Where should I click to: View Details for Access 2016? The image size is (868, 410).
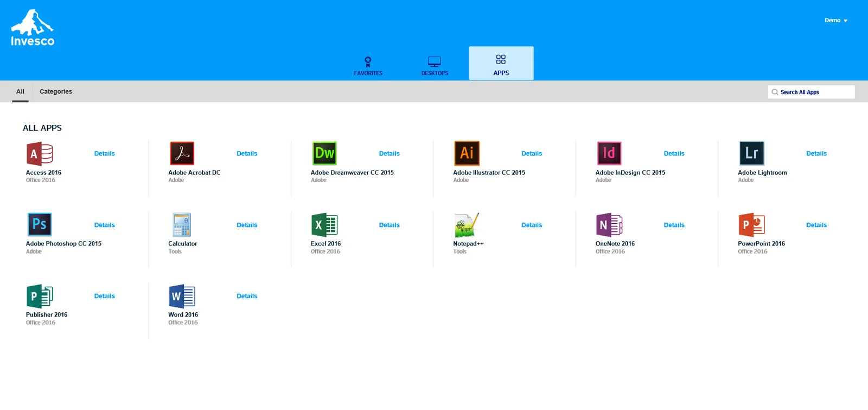point(105,154)
